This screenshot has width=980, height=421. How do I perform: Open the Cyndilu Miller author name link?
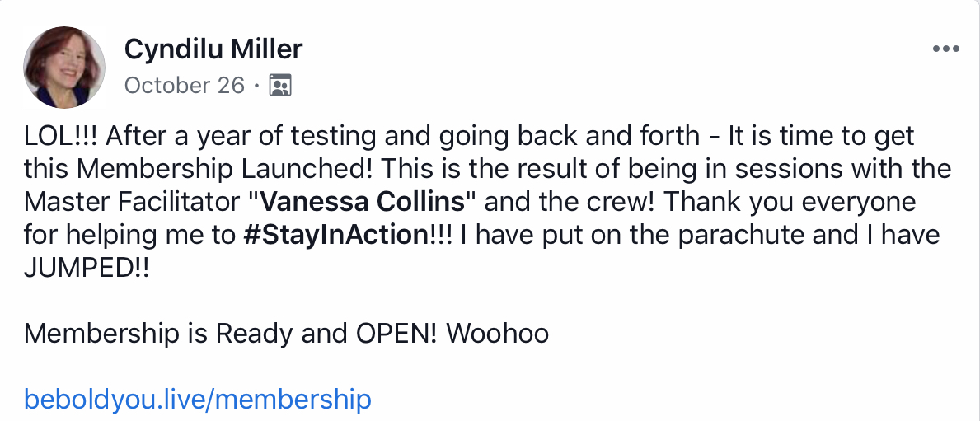tap(213, 49)
